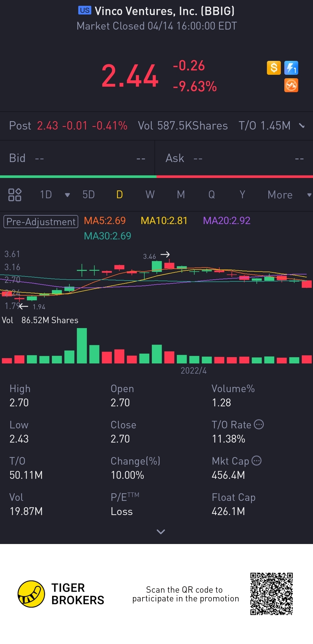Tap the MA10:2.81 indicator label
The height and width of the screenshot is (644, 313).
click(x=164, y=221)
